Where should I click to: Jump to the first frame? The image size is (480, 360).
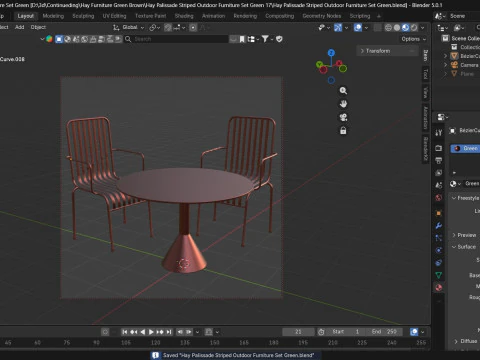pyautogui.click(x=124, y=332)
